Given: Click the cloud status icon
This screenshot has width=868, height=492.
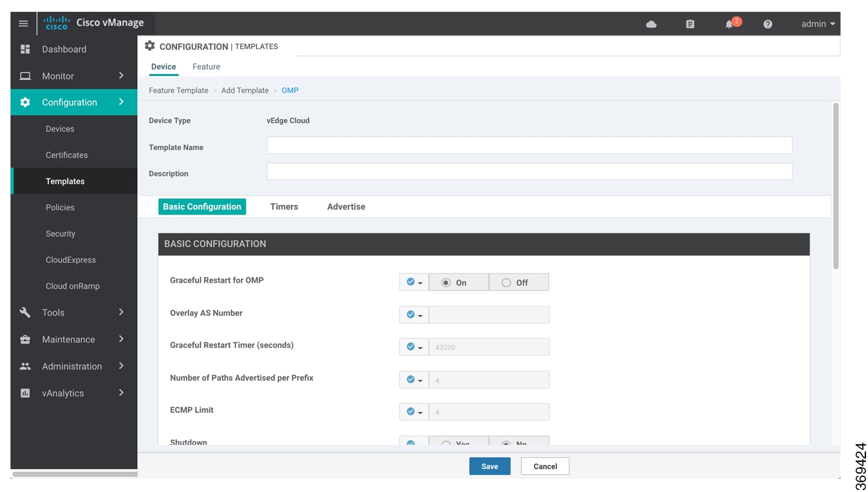Looking at the screenshot, I should pos(651,24).
